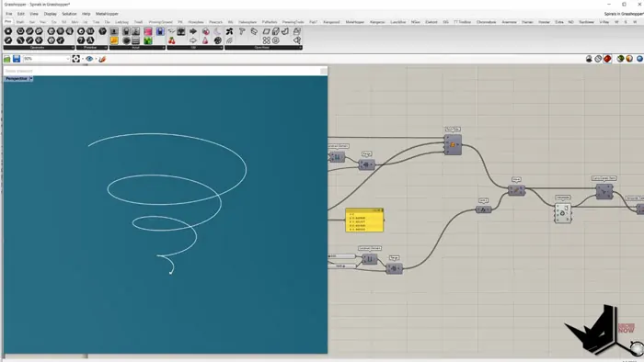Select the pink gradient component icon
The width and height of the screenshot is (644, 362).
(x=148, y=31)
